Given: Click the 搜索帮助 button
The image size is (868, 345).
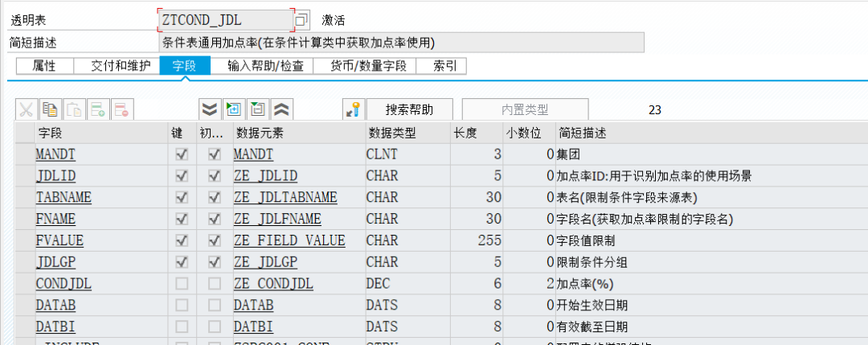Looking at the screenshot, I should coord(410,109).
